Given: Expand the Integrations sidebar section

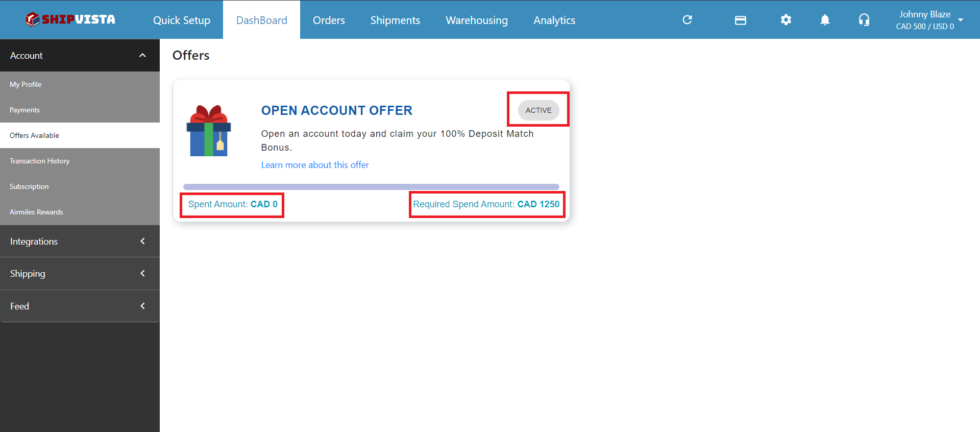Looking at the screenshot, I should (x=80, y=241).
